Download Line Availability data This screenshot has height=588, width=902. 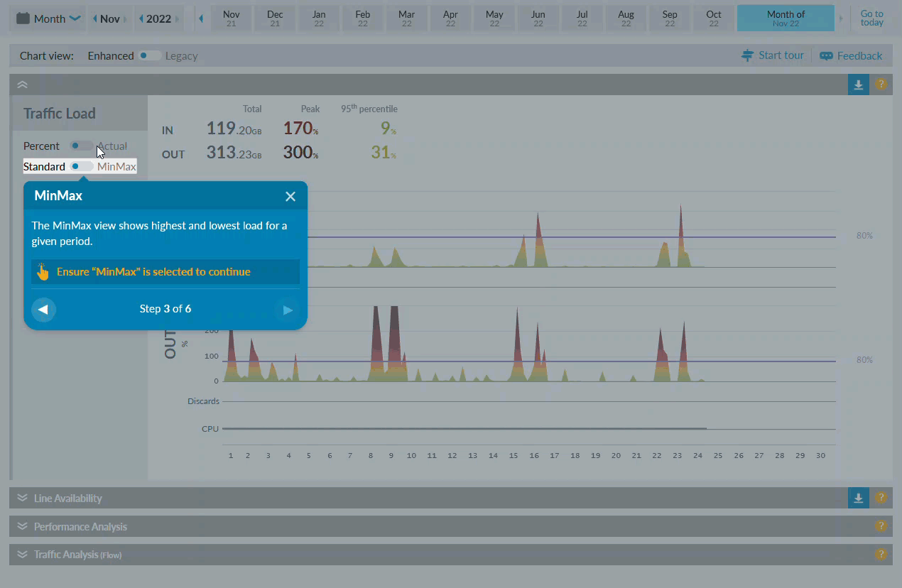(858, 499)
